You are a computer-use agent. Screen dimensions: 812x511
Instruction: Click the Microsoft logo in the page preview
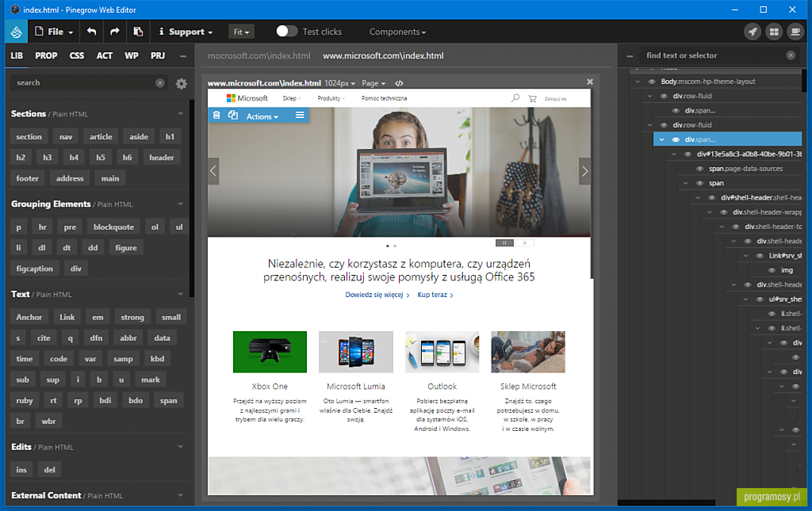(x=247, y=98)
